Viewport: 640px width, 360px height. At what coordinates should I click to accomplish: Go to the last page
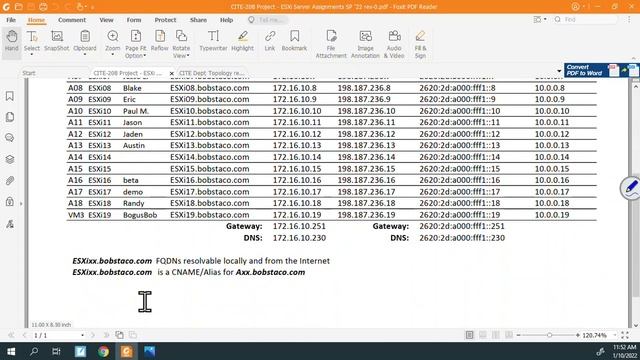click(106, 335)
